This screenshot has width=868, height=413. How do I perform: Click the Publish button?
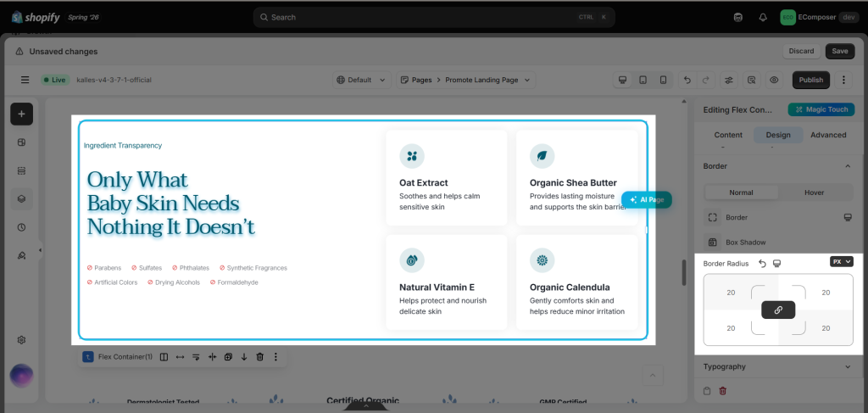click(x=811, y=80)
